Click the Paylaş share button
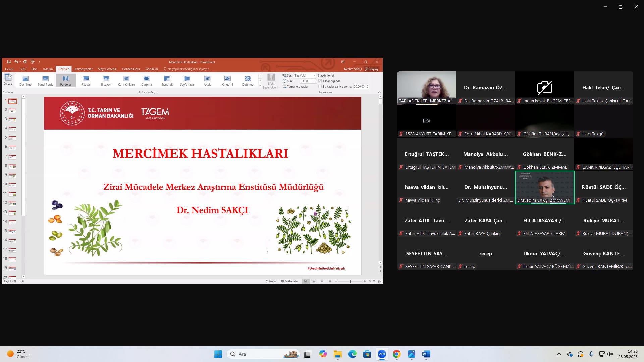Image resolution: width=644 pixels, height=362 pixels. [372, 69]
